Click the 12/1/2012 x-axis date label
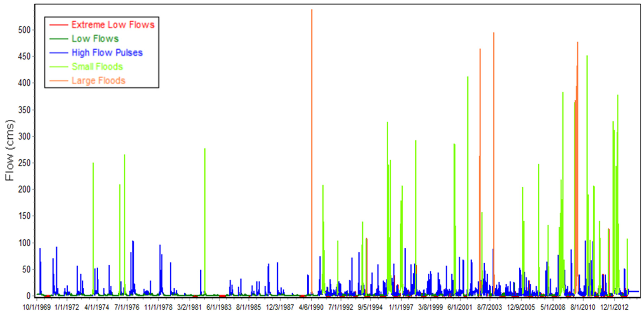 [x=614, y=307]
